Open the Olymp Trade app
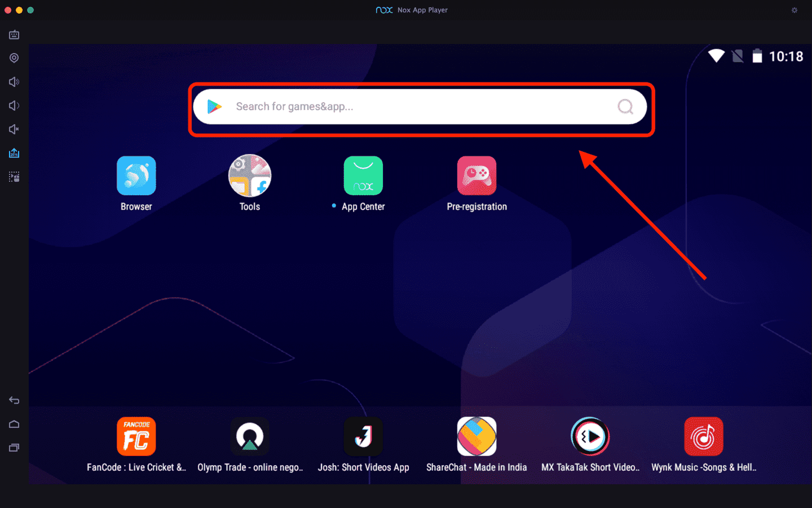 [x=250, y=436]
